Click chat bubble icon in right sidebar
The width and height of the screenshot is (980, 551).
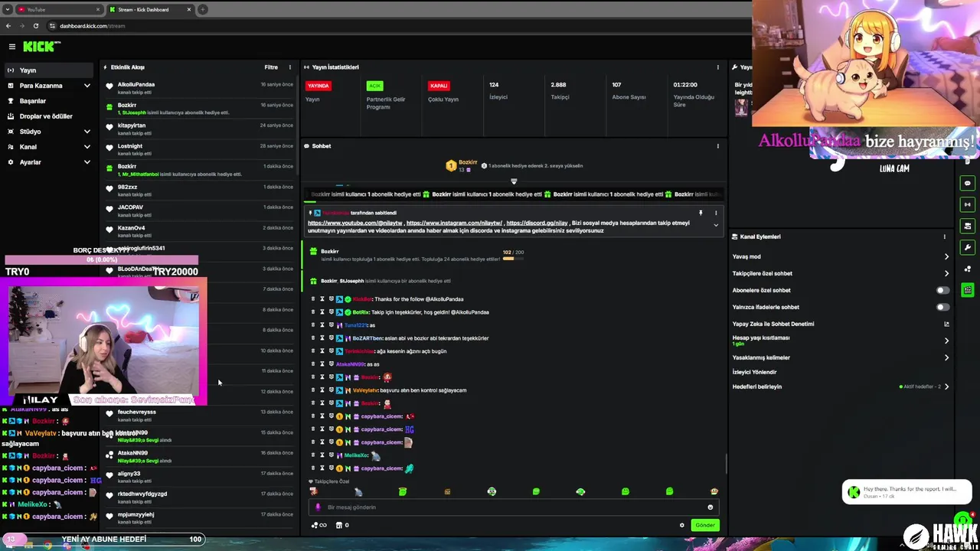click(x=968, y=184)
